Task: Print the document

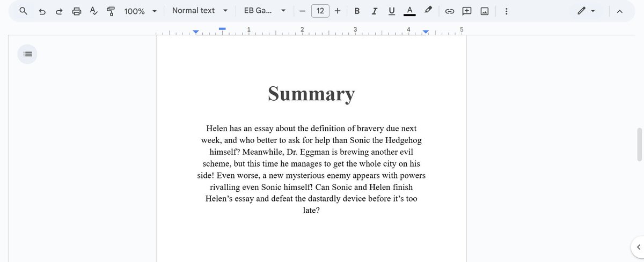Action: [x=77, y=11]
